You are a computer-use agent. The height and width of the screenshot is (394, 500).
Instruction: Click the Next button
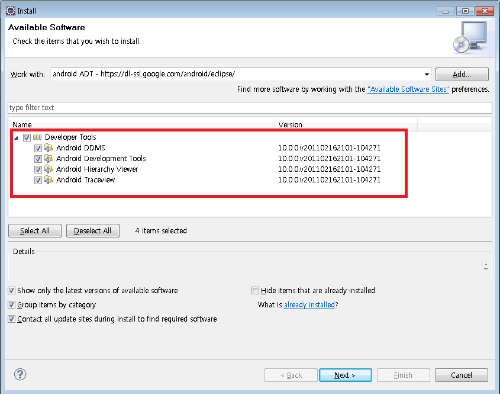[x=345, y=375]
